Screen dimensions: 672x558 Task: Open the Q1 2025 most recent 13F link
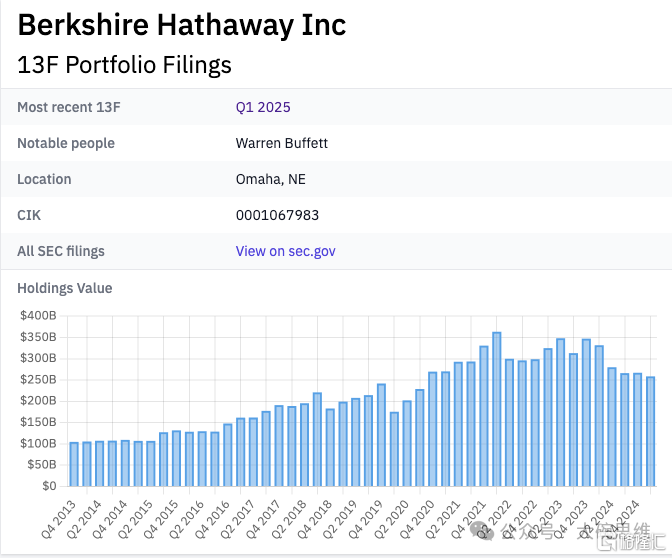pos(263,107)
